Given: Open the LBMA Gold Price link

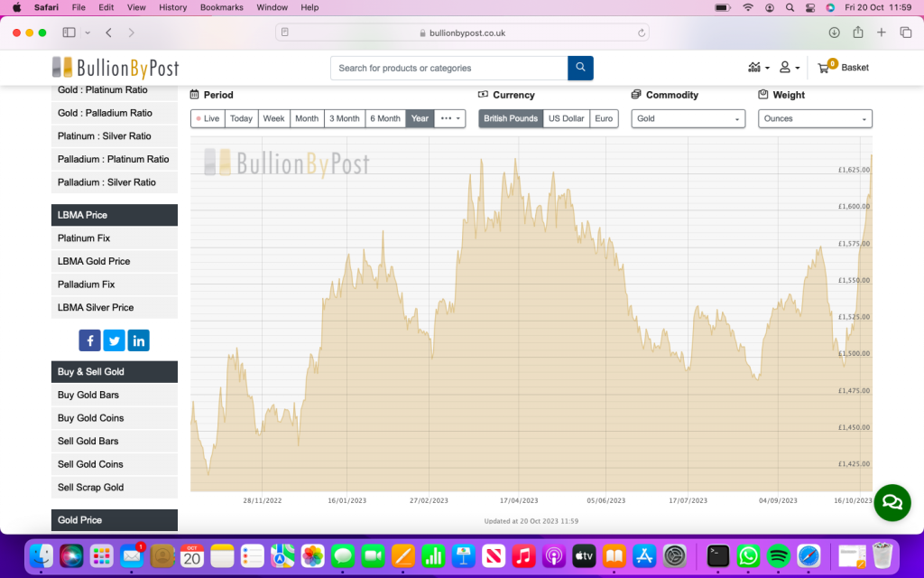Looking at the screenshot, I should pyautogui.click(x=94, y=261).
